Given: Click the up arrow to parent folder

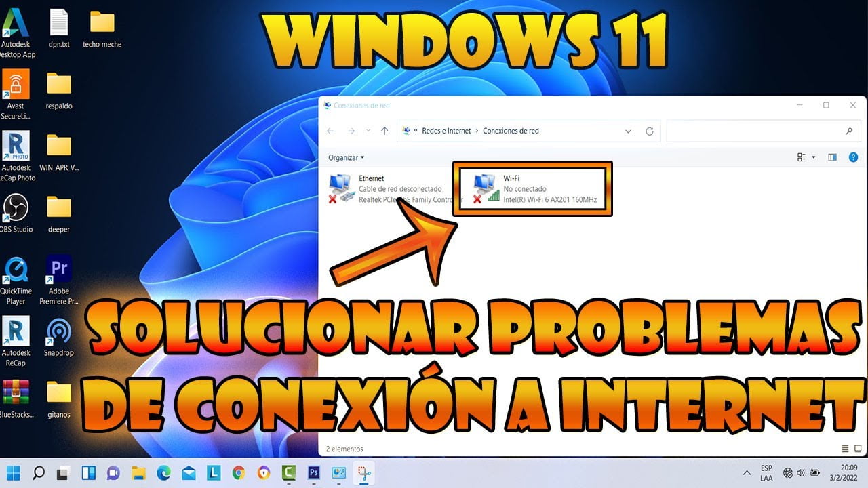Looking at the screenshot, I should tap(384, 131).
